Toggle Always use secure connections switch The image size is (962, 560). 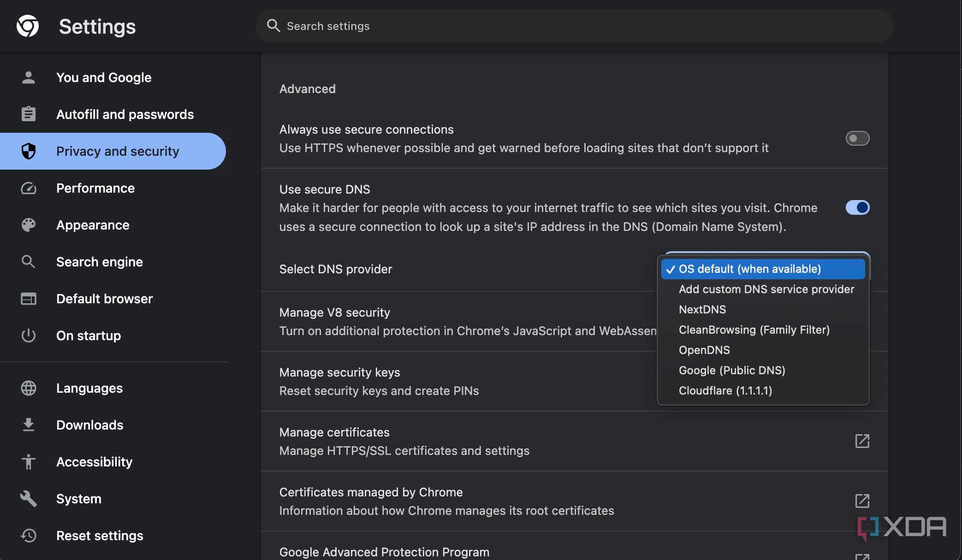857,138
